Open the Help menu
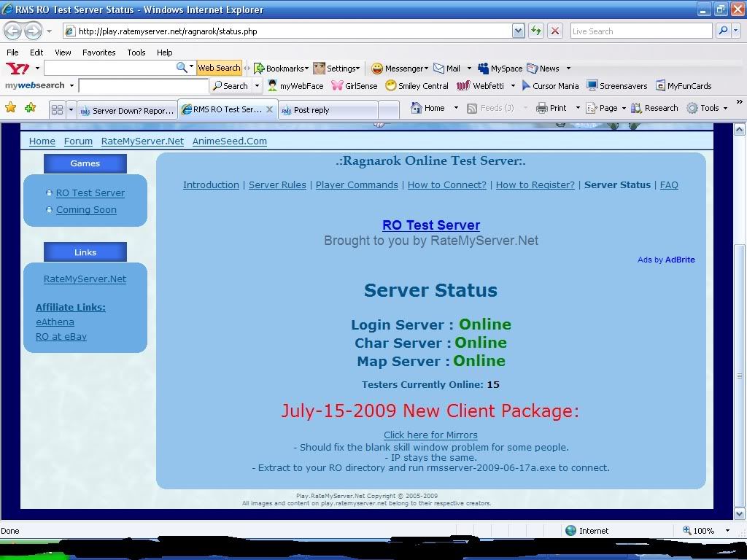Image resolution: width=747 pixels, height=560 pixels. (x=164, y=52)
